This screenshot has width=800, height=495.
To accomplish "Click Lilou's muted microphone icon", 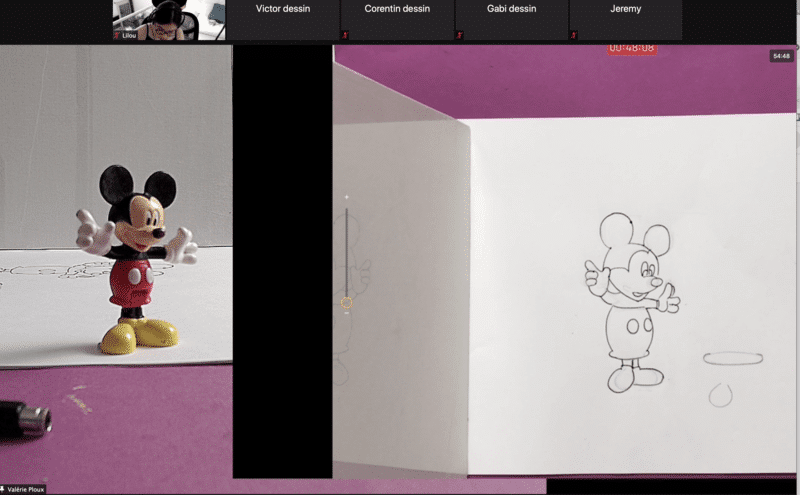I will [117, 36].
